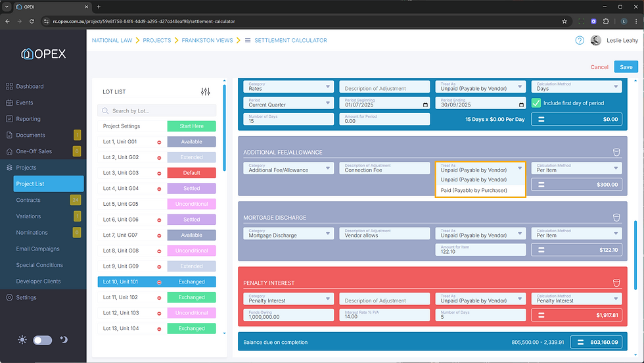Open Events in the sidebar
The image size is (644, 363).
point(25,103)
